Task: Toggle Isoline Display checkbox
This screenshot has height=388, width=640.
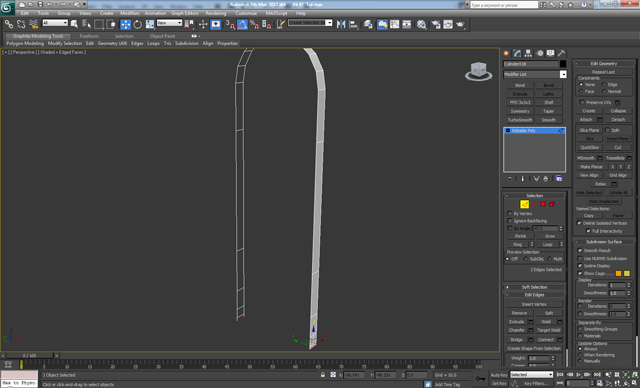Action: pyautogui.click(x=580, y=266)
